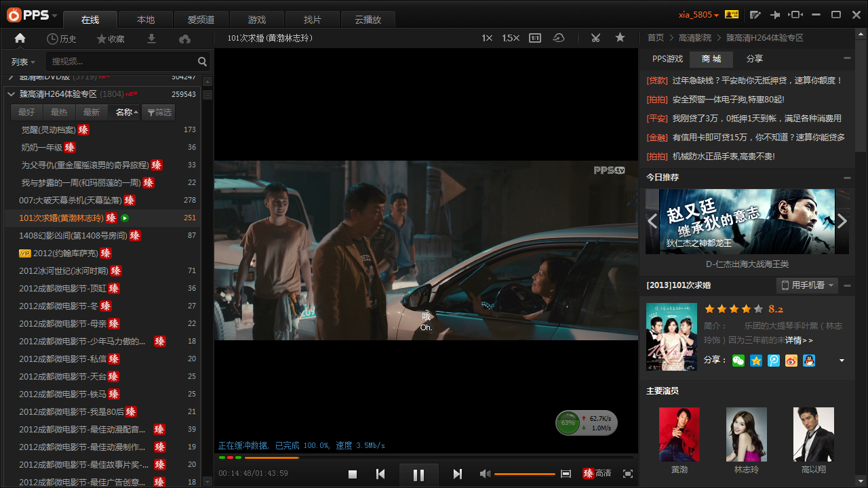Click the scissors clip icon
Image resolution: width=868 pixels, height=488 pixels.
coord(595,39)
